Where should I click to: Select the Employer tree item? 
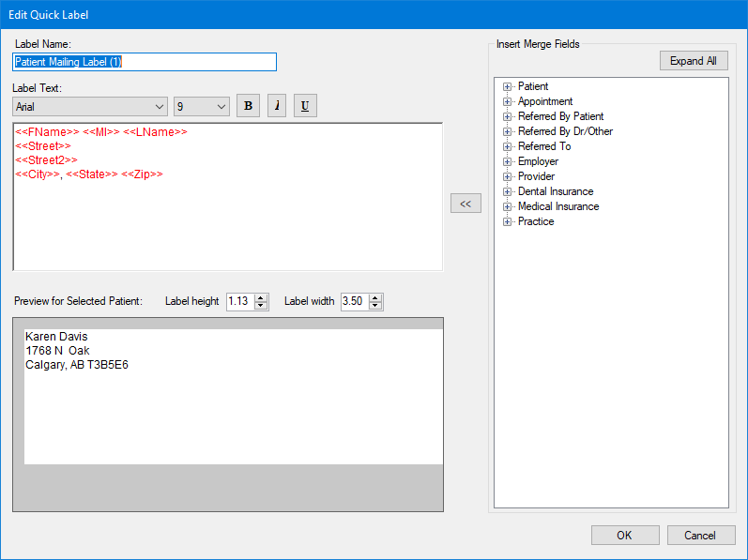[x=538, y=161]
